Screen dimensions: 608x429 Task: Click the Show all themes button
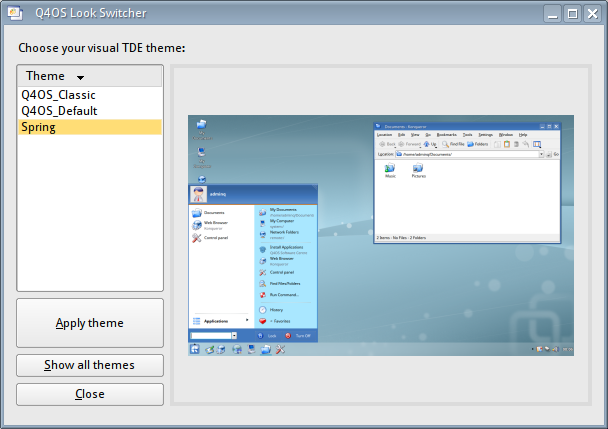point(89,365)
